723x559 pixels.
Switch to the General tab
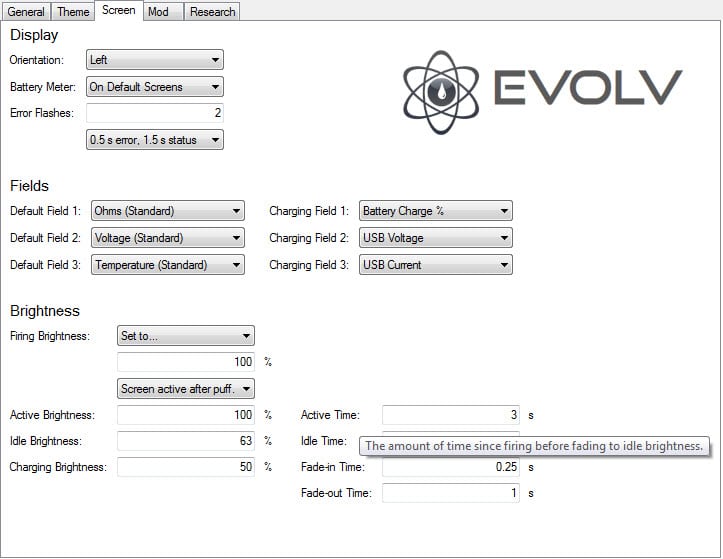point(26,12)
